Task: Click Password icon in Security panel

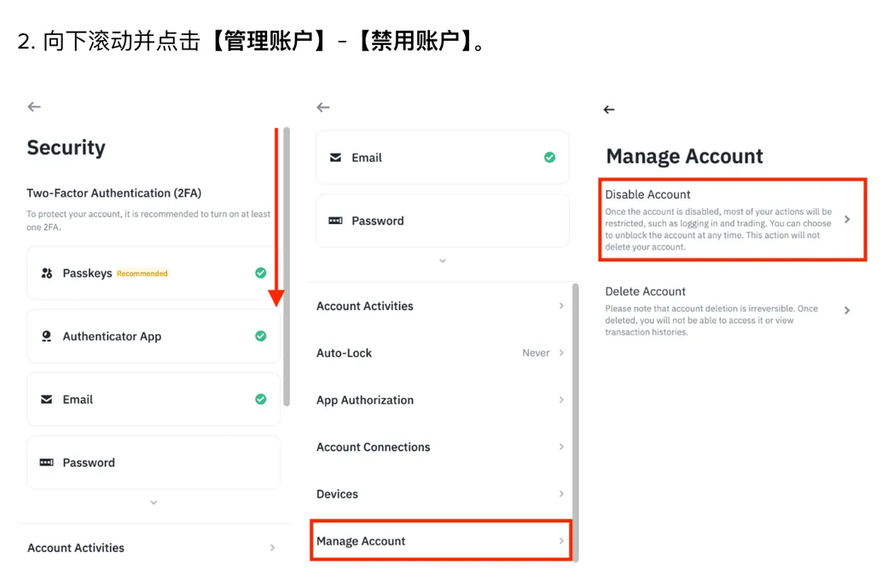Action: point(46,463)
